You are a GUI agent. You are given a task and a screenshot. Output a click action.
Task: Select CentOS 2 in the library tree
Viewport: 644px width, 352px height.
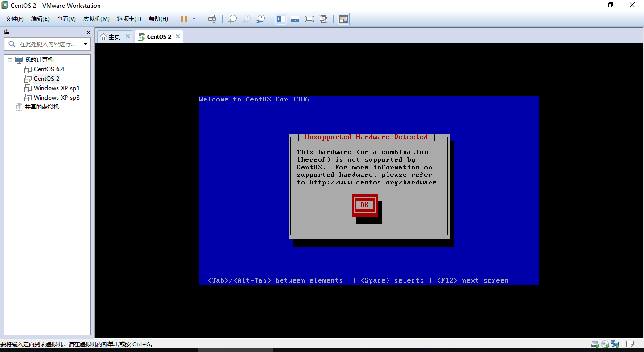47,79
